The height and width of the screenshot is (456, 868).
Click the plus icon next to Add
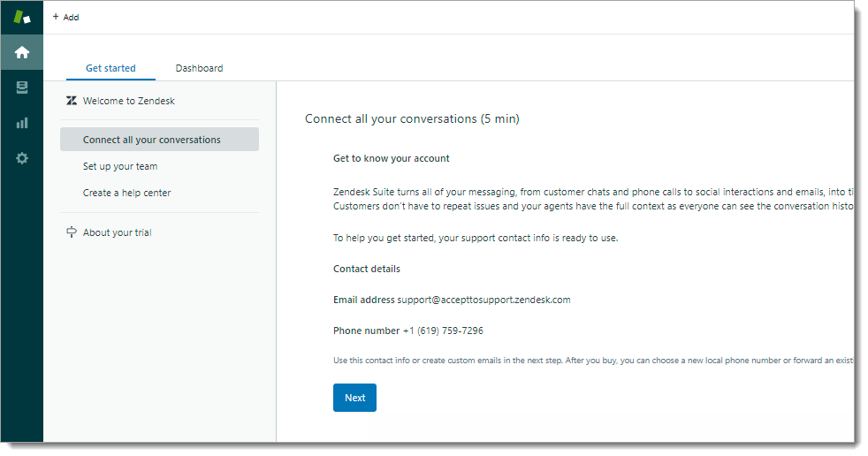click(57, 17)
